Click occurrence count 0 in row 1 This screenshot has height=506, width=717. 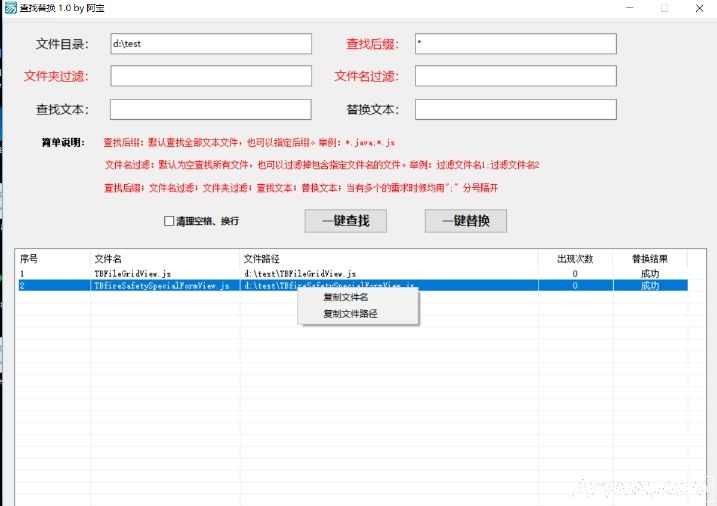point(575,274)
